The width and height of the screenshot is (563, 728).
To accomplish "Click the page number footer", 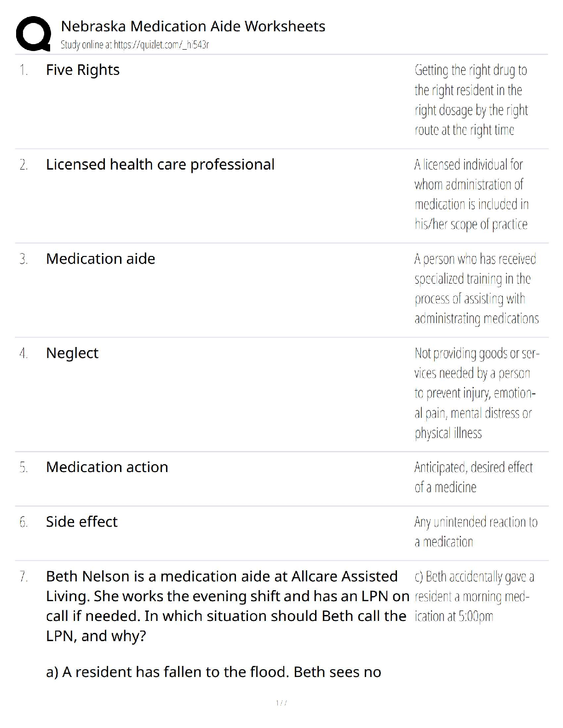I will click(281, 703).
